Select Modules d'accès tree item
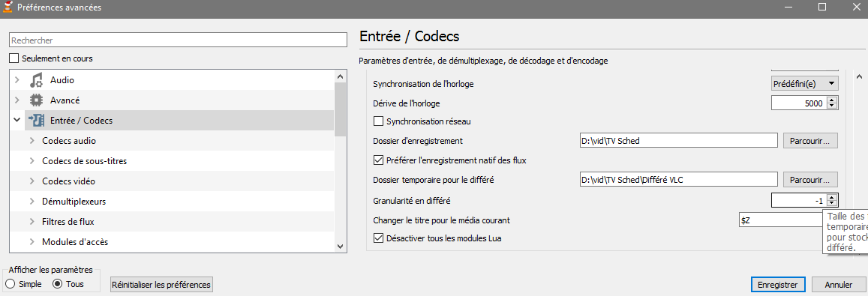Screen dimensions: 868x296 [75, 242]
